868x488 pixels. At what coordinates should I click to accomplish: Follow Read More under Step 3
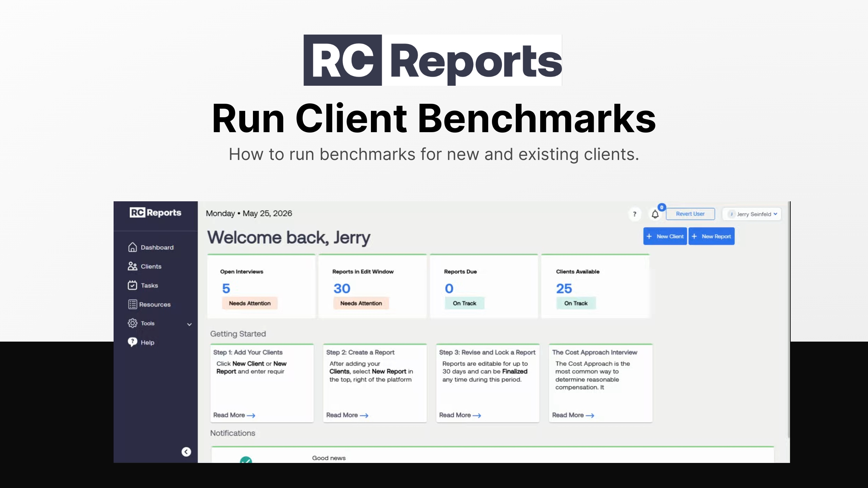click(x=460, y=415)
